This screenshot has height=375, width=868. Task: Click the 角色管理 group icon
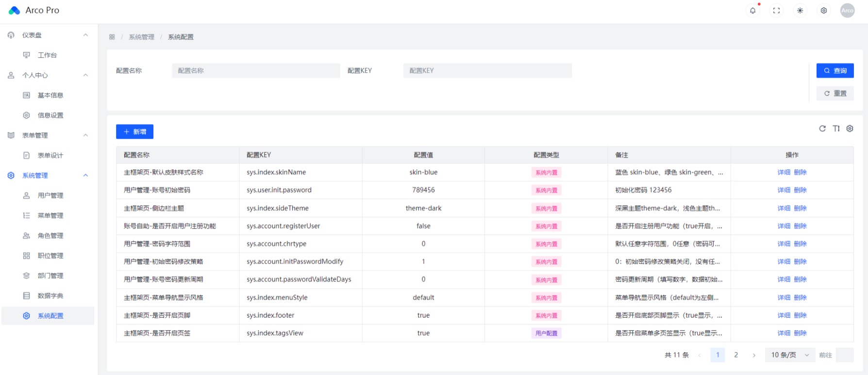point(27,236)
